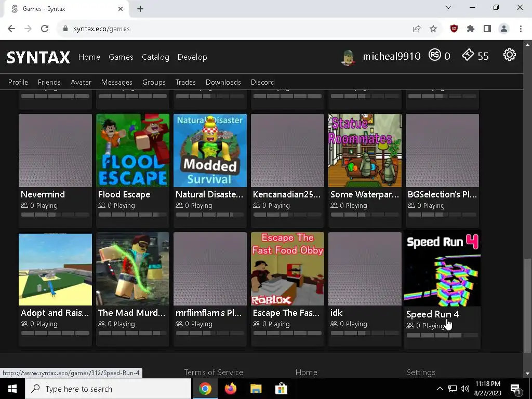The height and width of the screenshot is (399, 532).
Task: Open a new browser tab with plus
Action: pos(140,9)
